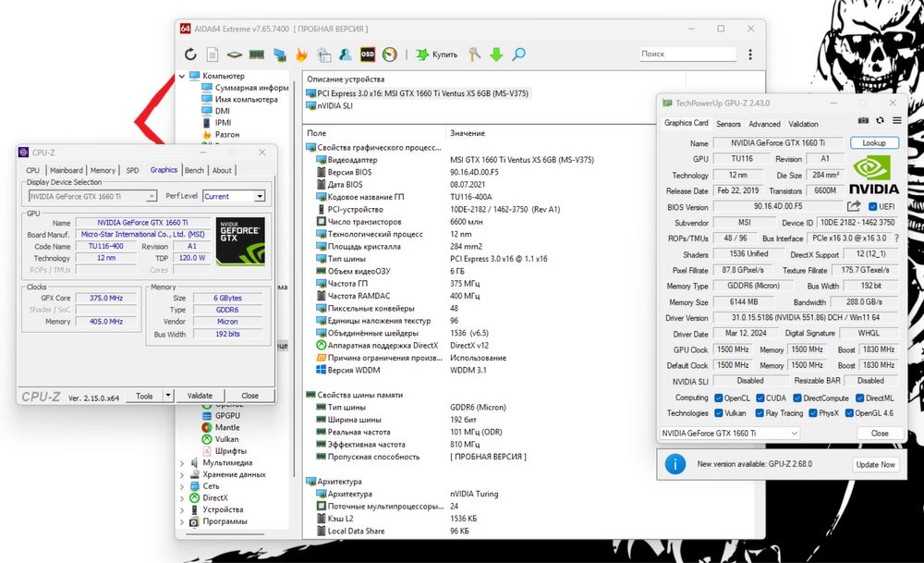Image resolution: width=924 pixels, height=563 pixels.
Task: Expand the Сеть tree node
Action: (x=182, y=487)
